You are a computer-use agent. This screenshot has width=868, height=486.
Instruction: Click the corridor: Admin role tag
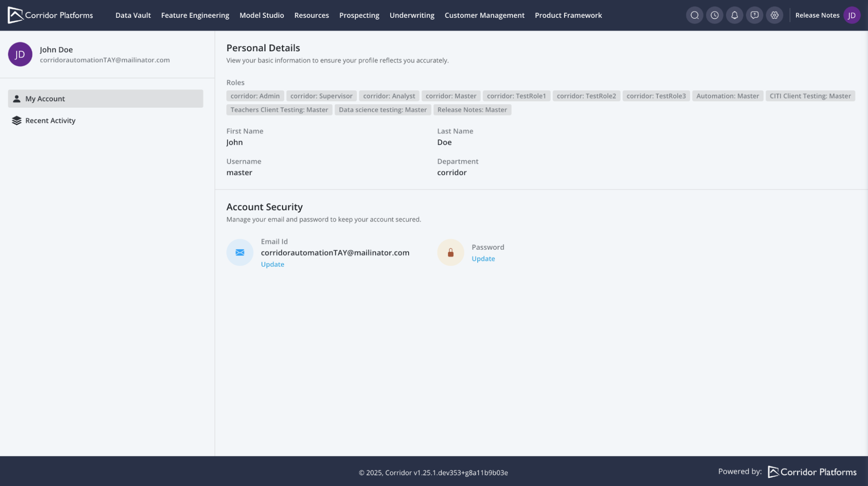click(x=255, y=96)
